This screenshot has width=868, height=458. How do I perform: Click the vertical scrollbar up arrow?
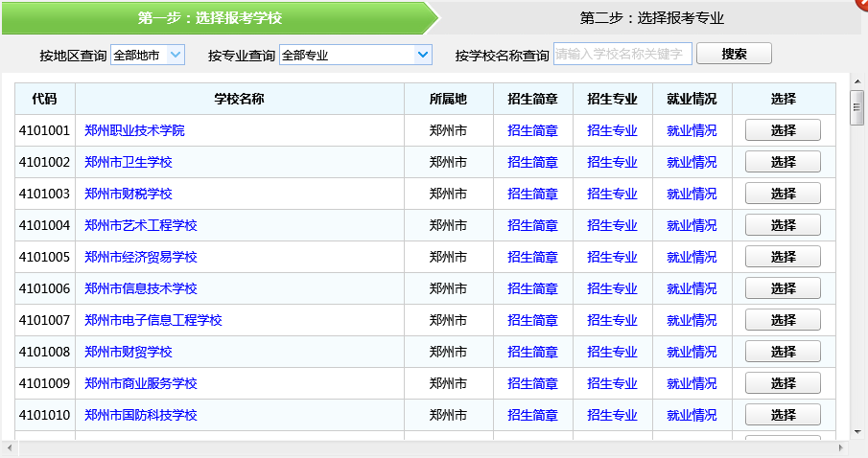856,81
